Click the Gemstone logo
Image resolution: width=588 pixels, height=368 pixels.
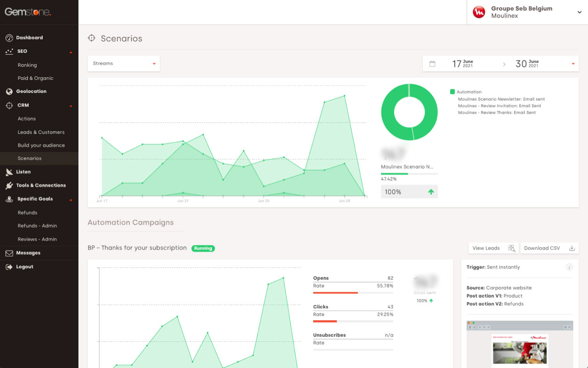28,12
